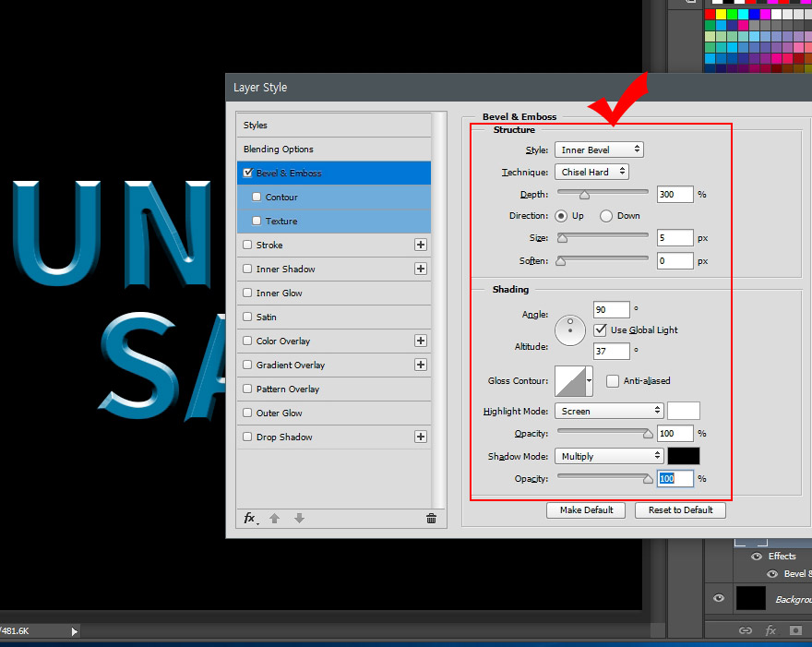Open the black Shadow Mode color swatch

click(x=684, y=456)
